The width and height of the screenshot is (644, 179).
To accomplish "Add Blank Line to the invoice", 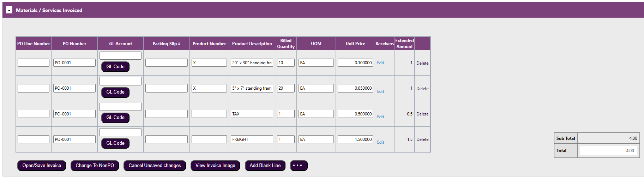I will tap(265, 166).
